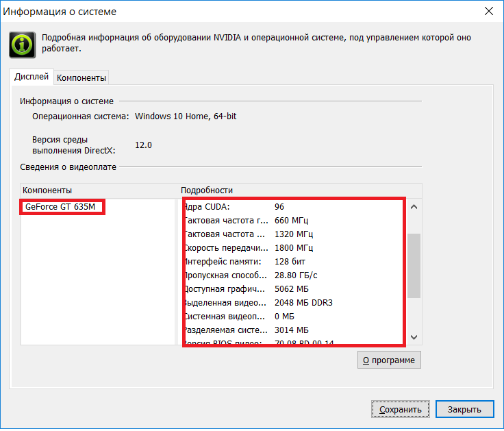Click the Сохранить button
The height and width of the screenshot is (431, 504).
[x=400, y=410]
